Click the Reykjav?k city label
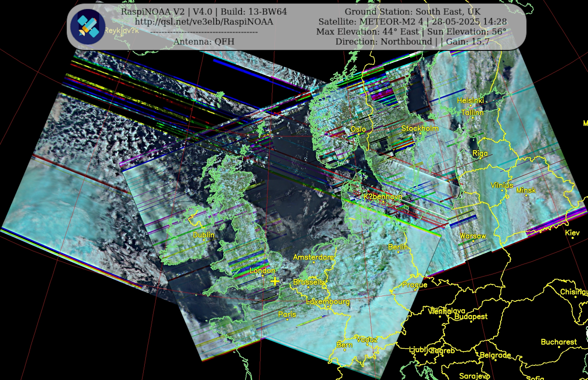Viewport: 588px width, 380px height. (121, 31)
